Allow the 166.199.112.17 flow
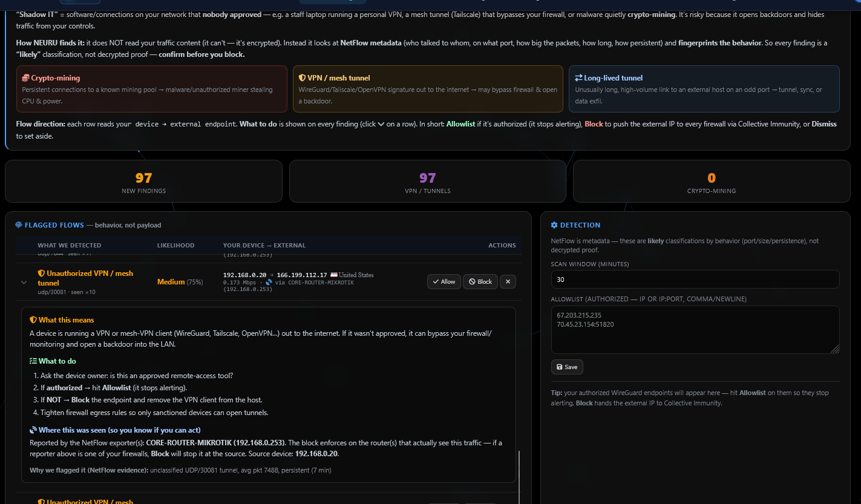This screenshot has width=861, height=504. pos(444,281)
